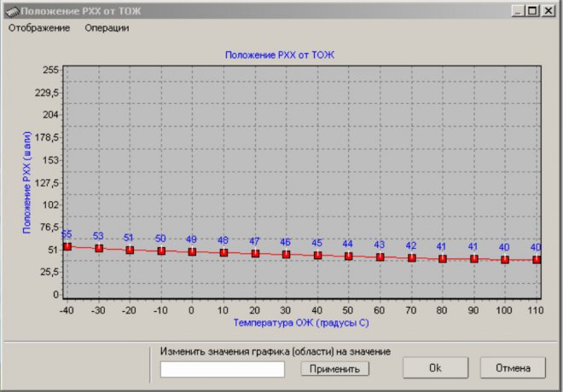Screen dimensions: 563x392
Task: Pick the graph marker at 90 degrees
Action: point(474,258)
